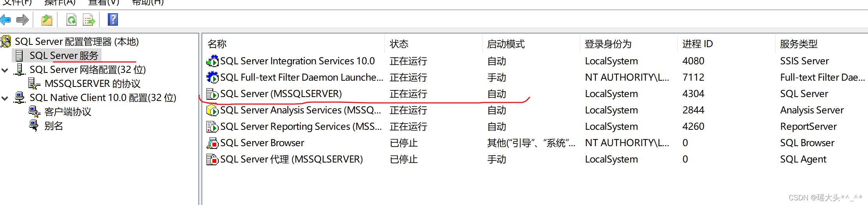The height and width of the screenshot is (205, 868).
Task: Sort by the 进程 ID column header
Action: (x=697, y=44)
